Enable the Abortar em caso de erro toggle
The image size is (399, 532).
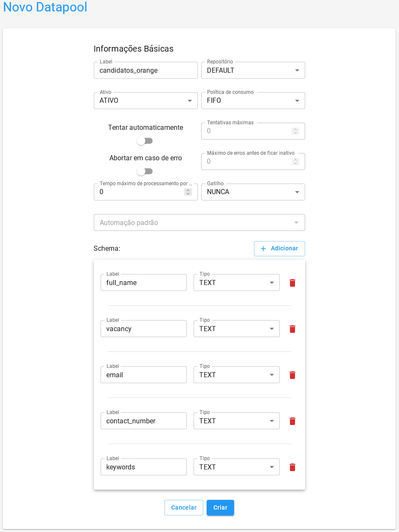tap(145, 171)
